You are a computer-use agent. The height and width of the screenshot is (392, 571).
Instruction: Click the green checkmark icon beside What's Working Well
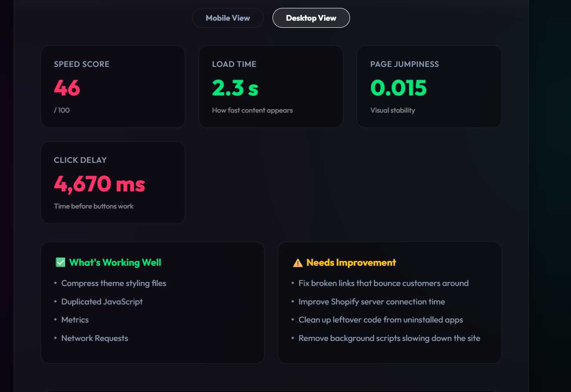(x=60, y=263)
